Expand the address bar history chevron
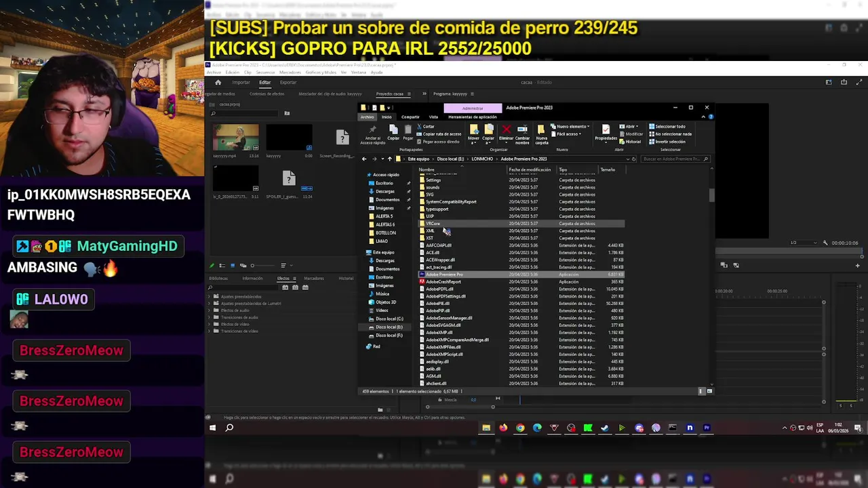 [627, 159]
